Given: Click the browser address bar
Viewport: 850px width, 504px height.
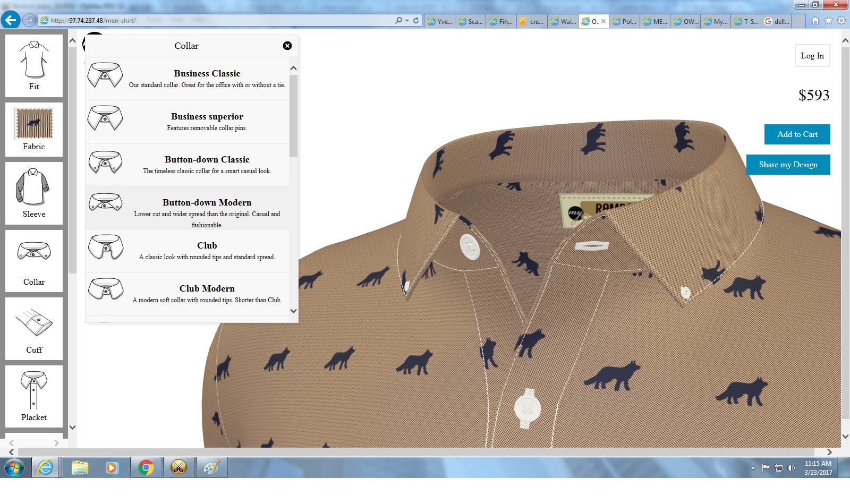Looking at the screenshot, I should tap(212, 21).
